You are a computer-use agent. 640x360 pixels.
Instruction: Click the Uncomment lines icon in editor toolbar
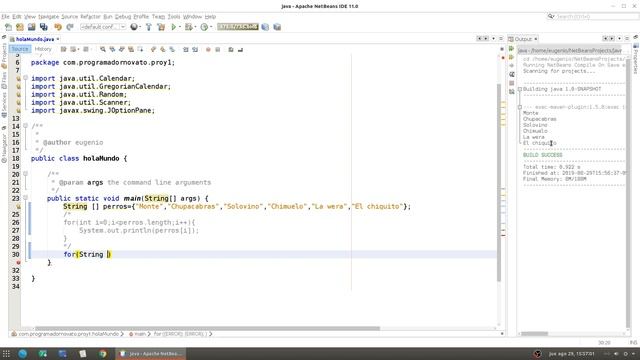click(x=240, y=49)
